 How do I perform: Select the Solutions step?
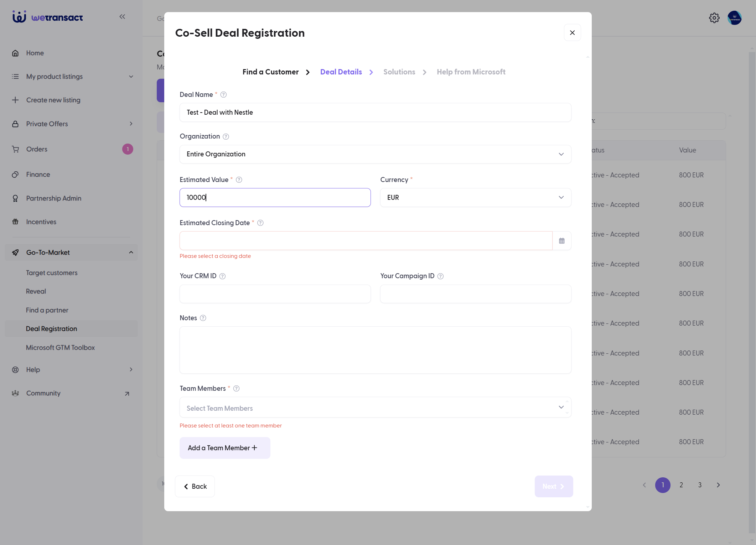pyautogui.click(x=399, y=72)
